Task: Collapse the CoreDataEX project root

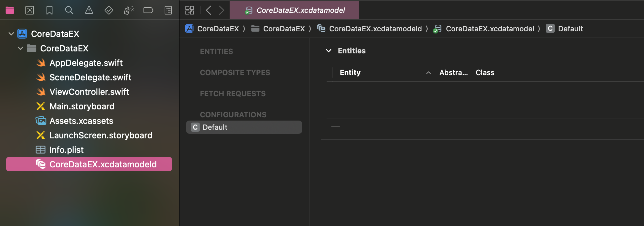Action: click(x=11, y=34)
